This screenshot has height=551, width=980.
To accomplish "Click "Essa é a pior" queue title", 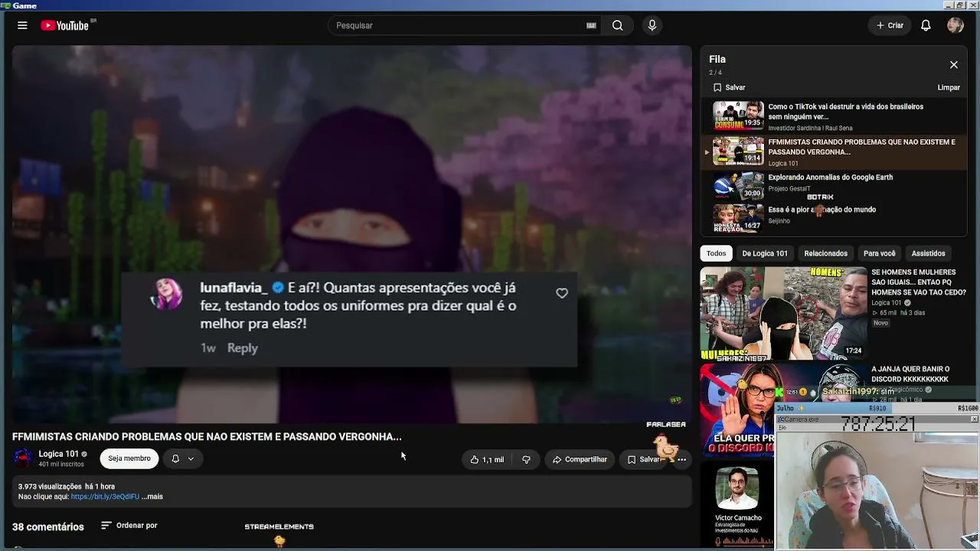I will [822, 210].
